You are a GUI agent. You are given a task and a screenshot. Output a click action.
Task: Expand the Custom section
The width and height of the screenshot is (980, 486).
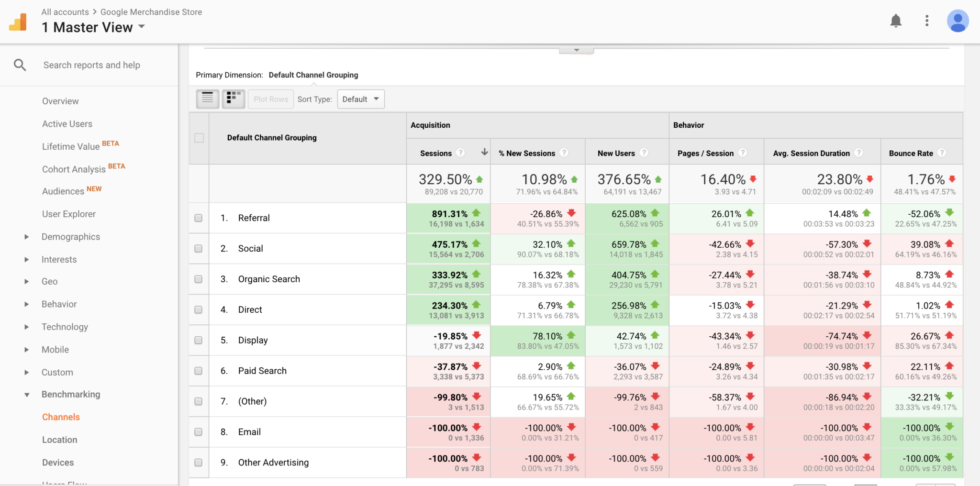point(27,372)
